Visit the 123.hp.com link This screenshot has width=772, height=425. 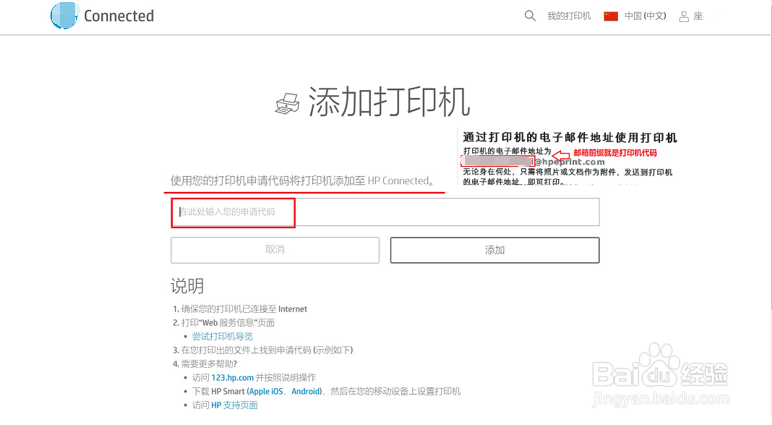(232, 378)
